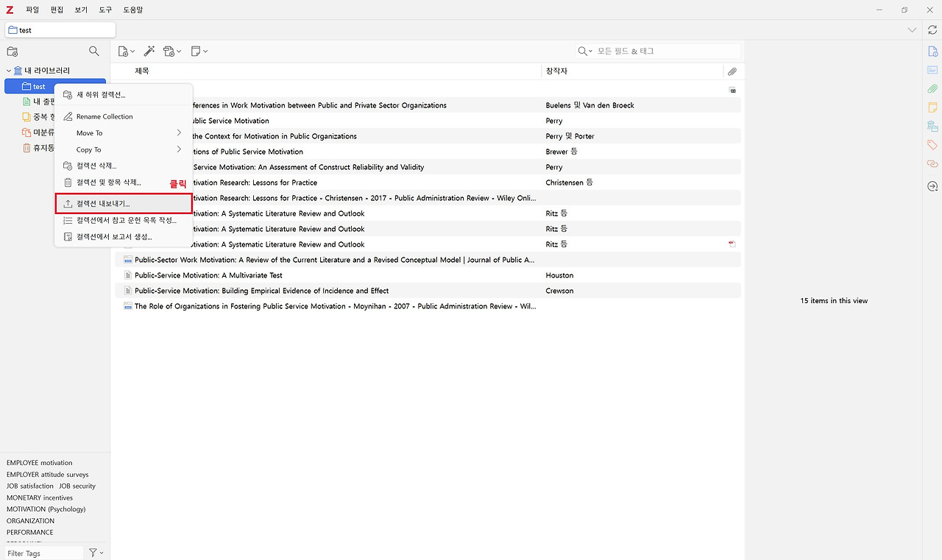
Task: Collapse the 내 라이브러리 tree chevron
Action: tap(8, 71)
